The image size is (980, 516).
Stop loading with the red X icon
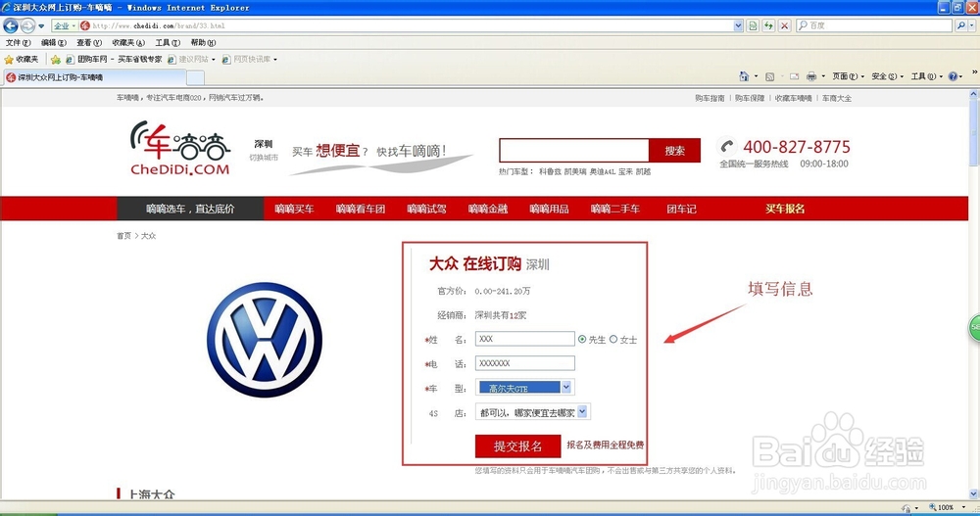pyautogui.click(x=784, y=25)
